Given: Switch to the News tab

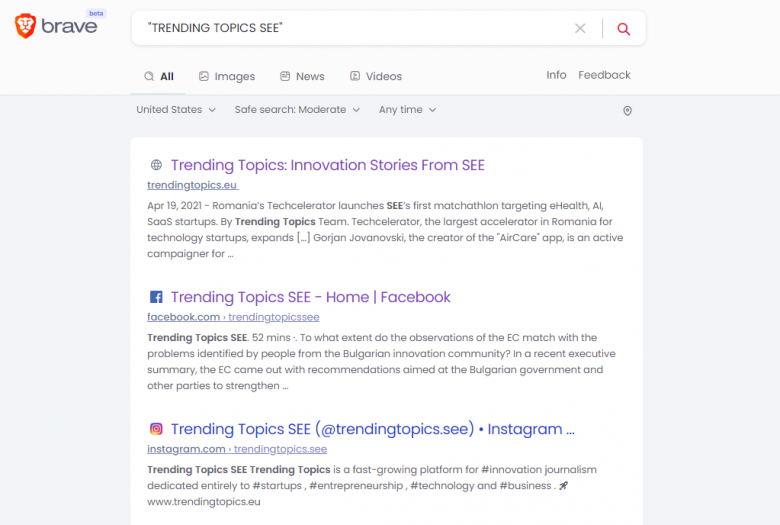Looking at the screenshot, I should click(302, 76).
